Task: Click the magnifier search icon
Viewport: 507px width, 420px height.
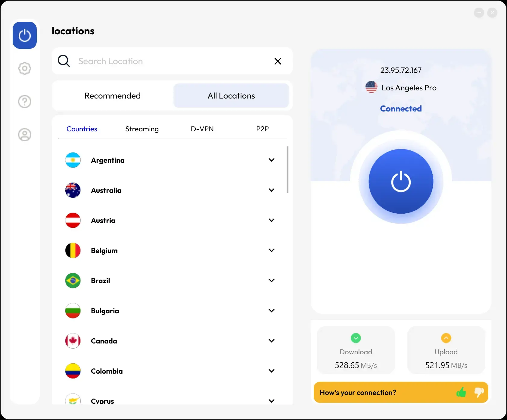Action: point(64,61)
